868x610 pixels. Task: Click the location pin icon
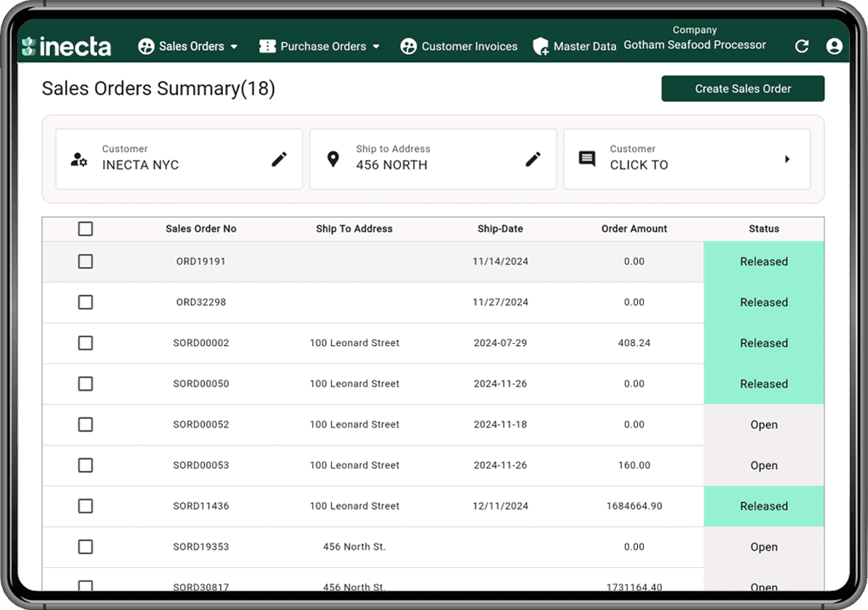click(333, 159)
